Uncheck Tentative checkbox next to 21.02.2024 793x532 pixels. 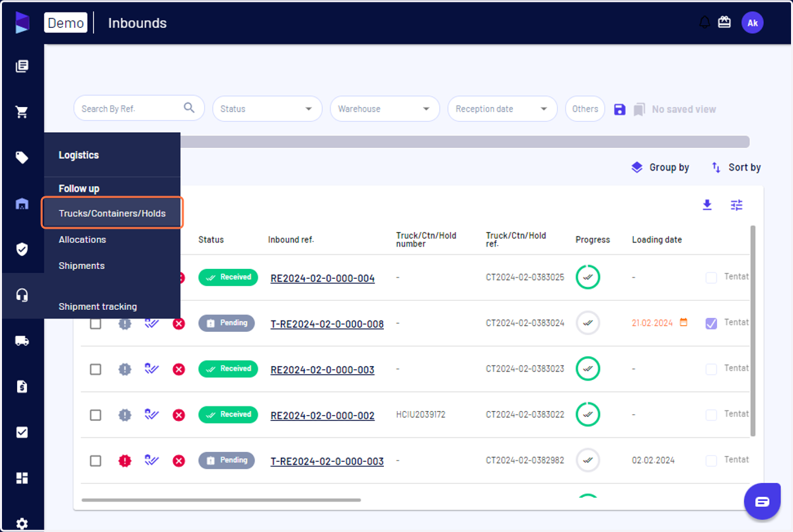[711, 323]
